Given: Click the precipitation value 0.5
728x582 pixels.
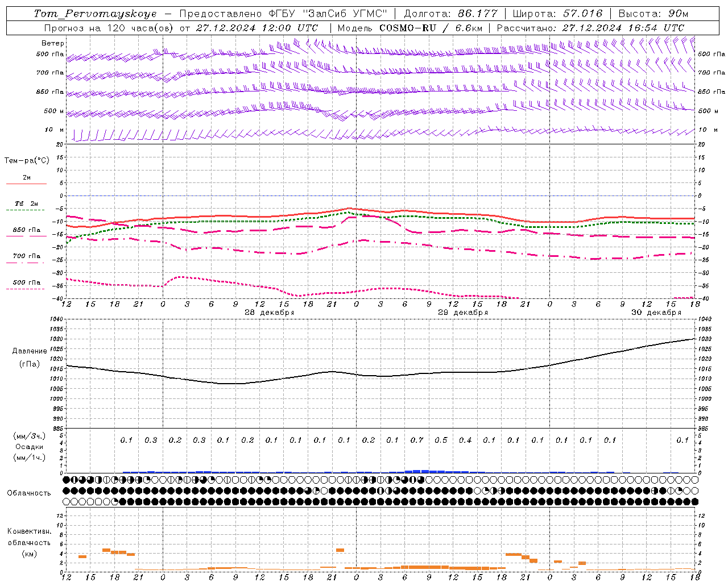Looking at the screenshot, I should pos(441,440).
